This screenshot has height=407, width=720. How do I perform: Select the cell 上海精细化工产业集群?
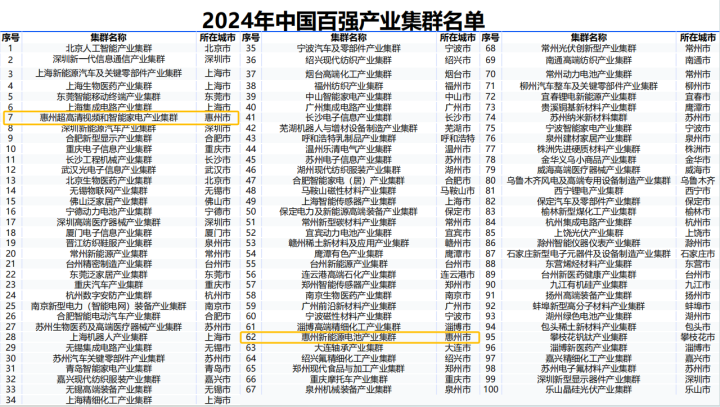pos(108,400)
